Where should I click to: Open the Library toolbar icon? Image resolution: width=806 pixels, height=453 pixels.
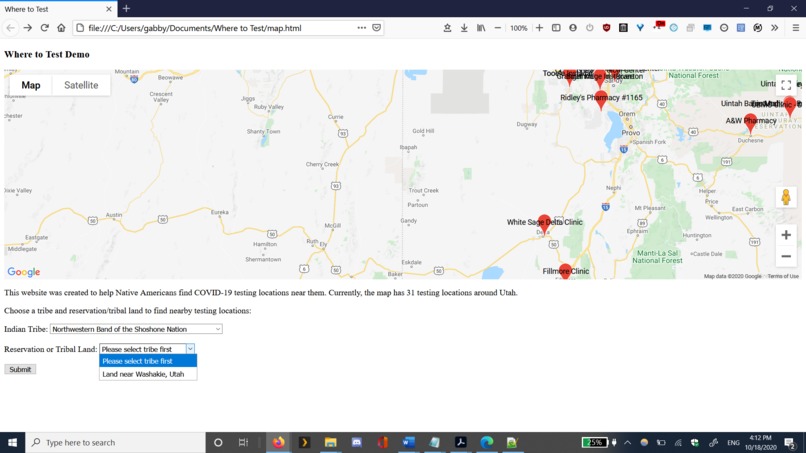tap(481, 28)
